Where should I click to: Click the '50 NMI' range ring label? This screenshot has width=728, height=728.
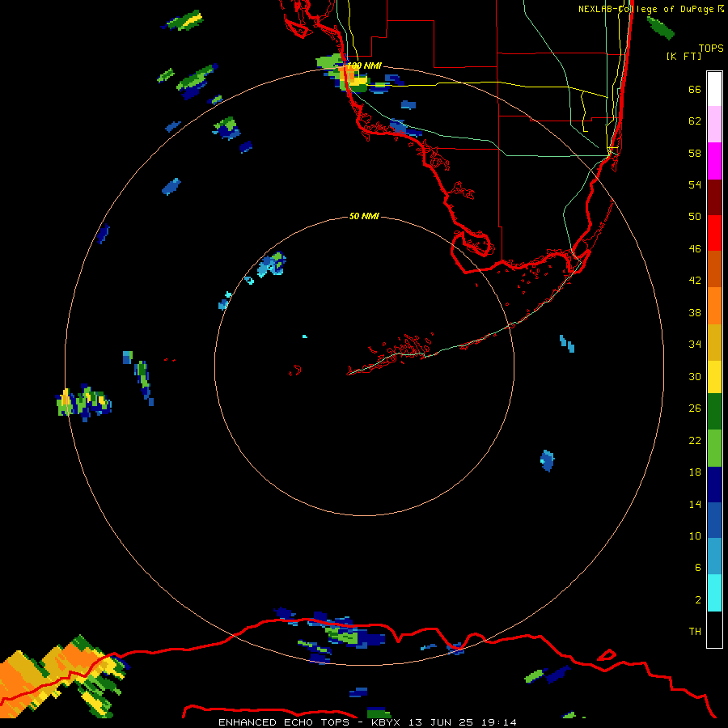click(x=364, y=216)
